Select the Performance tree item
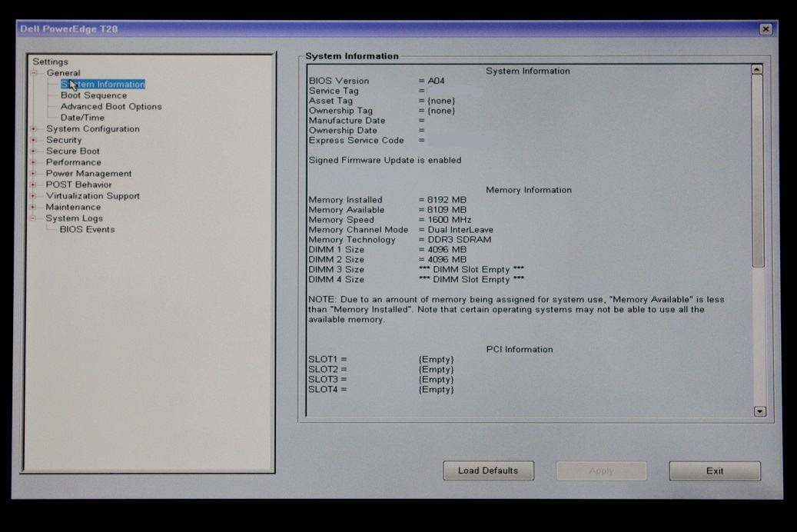Screen dimensions: 797x532 point(73,162)
